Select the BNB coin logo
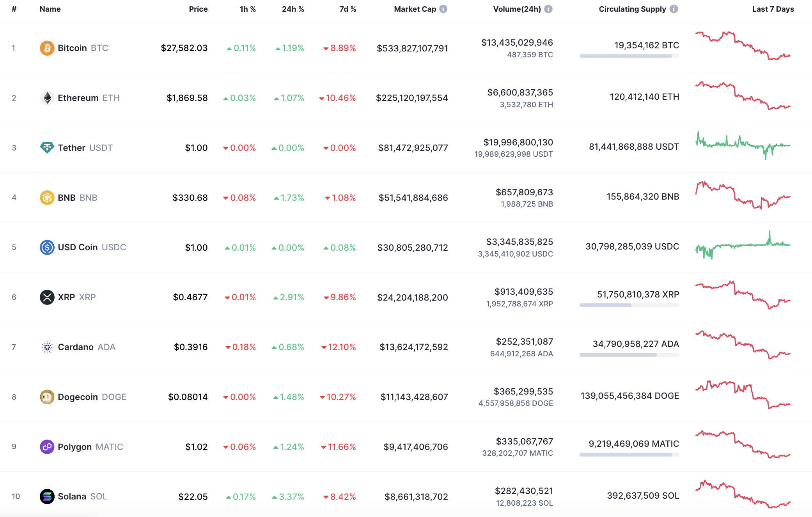 point(47,198)
